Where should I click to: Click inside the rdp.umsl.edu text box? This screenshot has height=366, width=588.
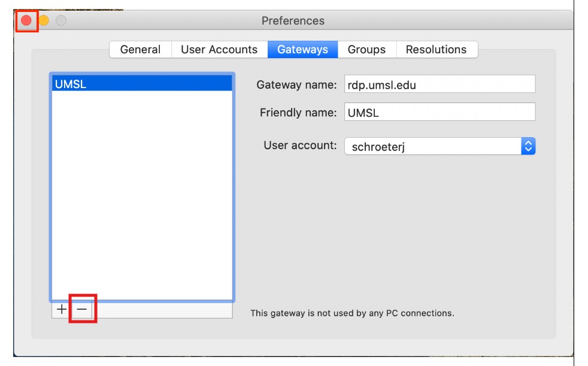click(440, 84)
